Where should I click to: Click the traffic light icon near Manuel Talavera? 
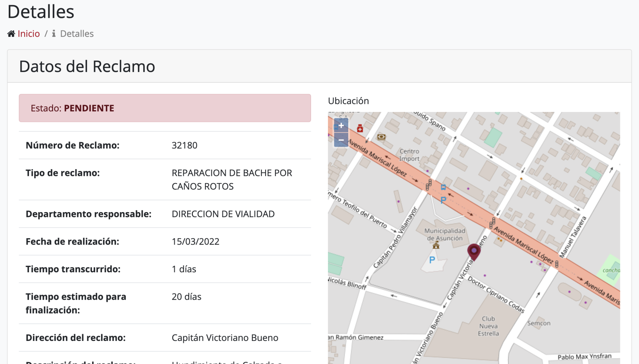coord(557,264)
